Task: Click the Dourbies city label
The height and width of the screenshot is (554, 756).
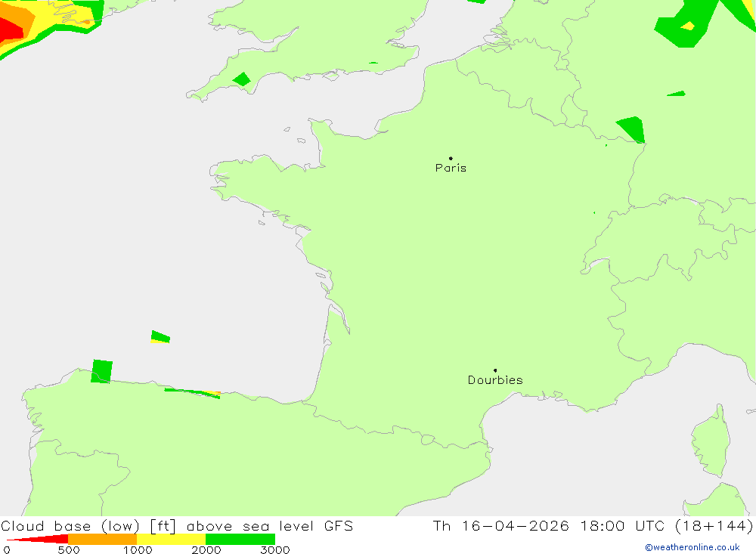Action: click(x=495, y=380)
